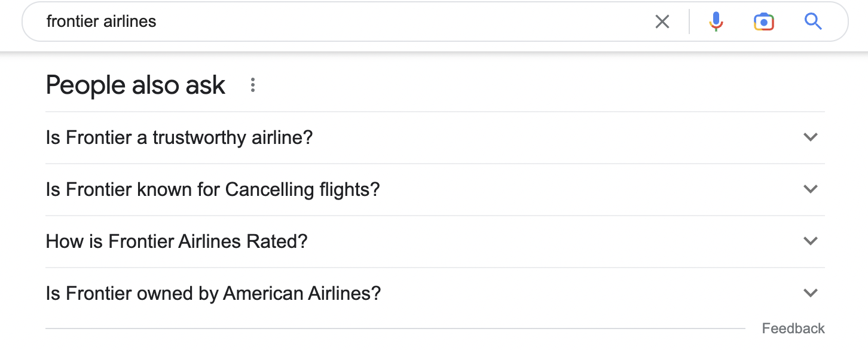Select the 'frontier airlines' query text
868x350 pixels.
100,21
